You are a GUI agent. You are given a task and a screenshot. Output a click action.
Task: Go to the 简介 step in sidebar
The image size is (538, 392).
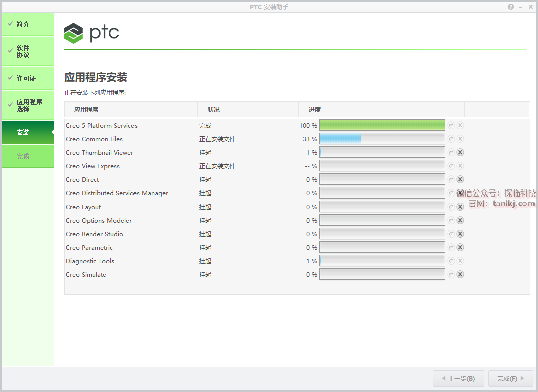(28, 24)
